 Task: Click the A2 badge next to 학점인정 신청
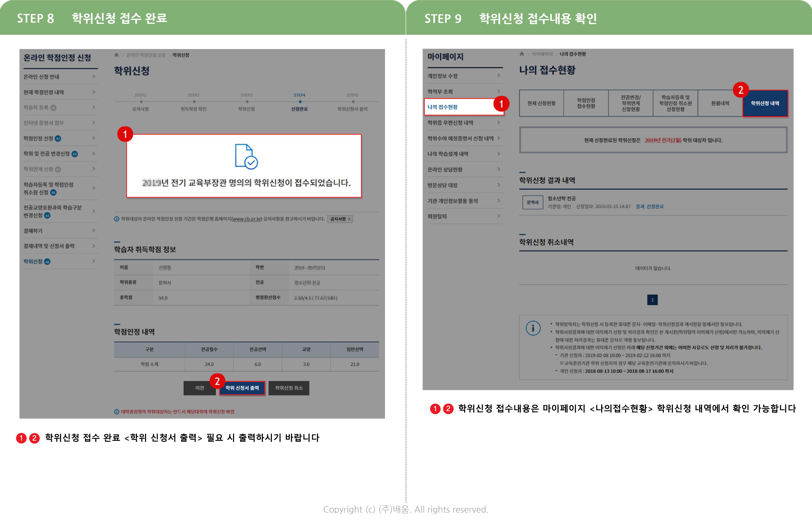tap(58, 138)
